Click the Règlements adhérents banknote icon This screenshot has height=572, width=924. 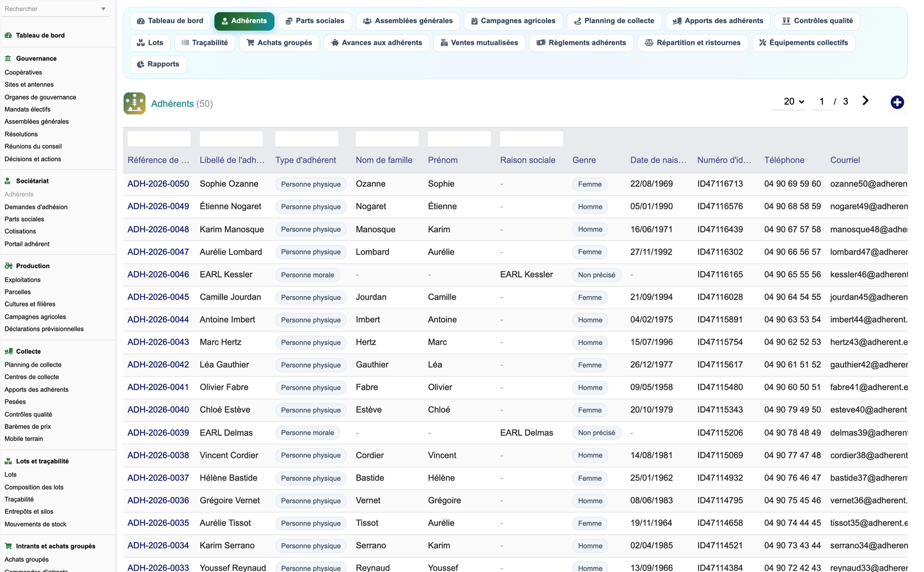(x=541, y=43)
